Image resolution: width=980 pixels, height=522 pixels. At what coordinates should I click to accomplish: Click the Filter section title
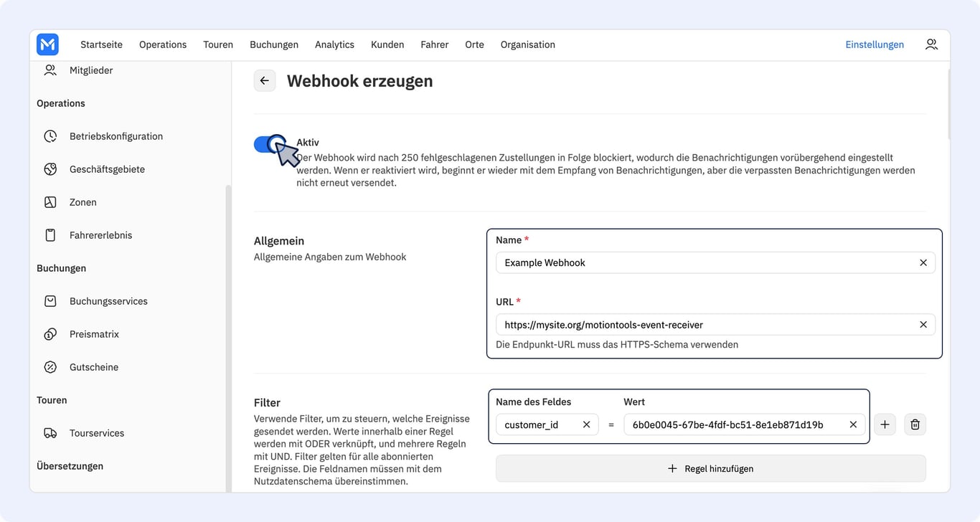267,403
